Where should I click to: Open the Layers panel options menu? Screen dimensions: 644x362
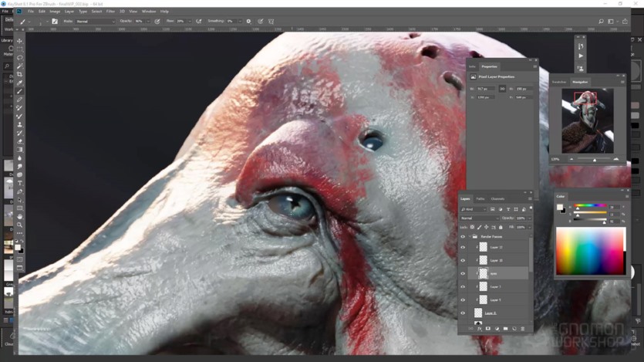click(530, 199)
